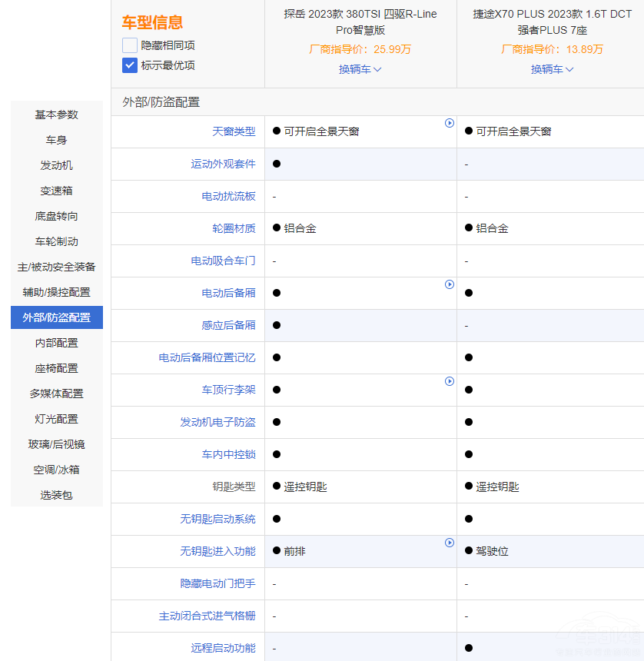Play video icon in 天窗类型 row
The height and width of the screenshot is (661, 644).
(450, 123)
